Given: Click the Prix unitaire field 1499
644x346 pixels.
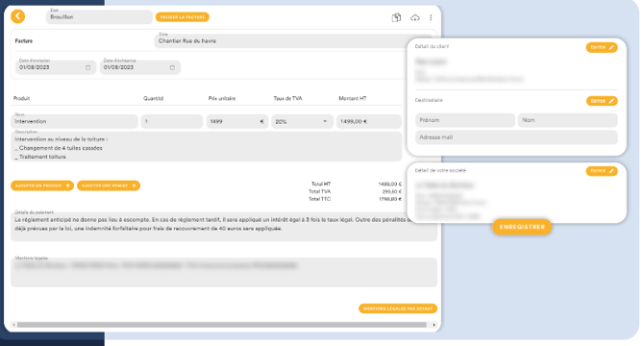Looking at the screenshot, I should (x=237, y=121).
